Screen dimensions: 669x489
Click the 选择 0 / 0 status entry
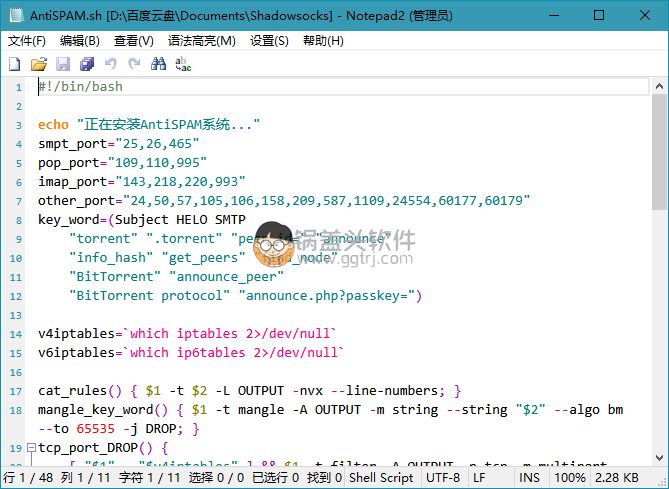[x=216, y=477]
